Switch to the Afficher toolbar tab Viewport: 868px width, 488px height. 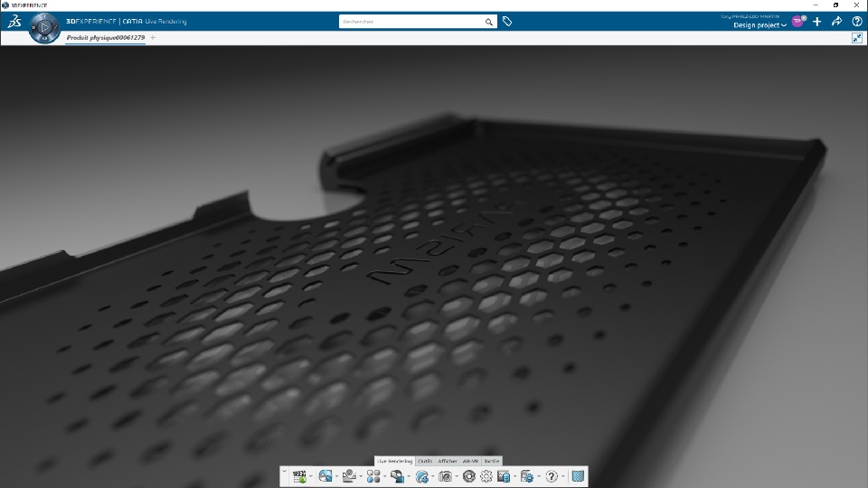[x=448, y=461]
